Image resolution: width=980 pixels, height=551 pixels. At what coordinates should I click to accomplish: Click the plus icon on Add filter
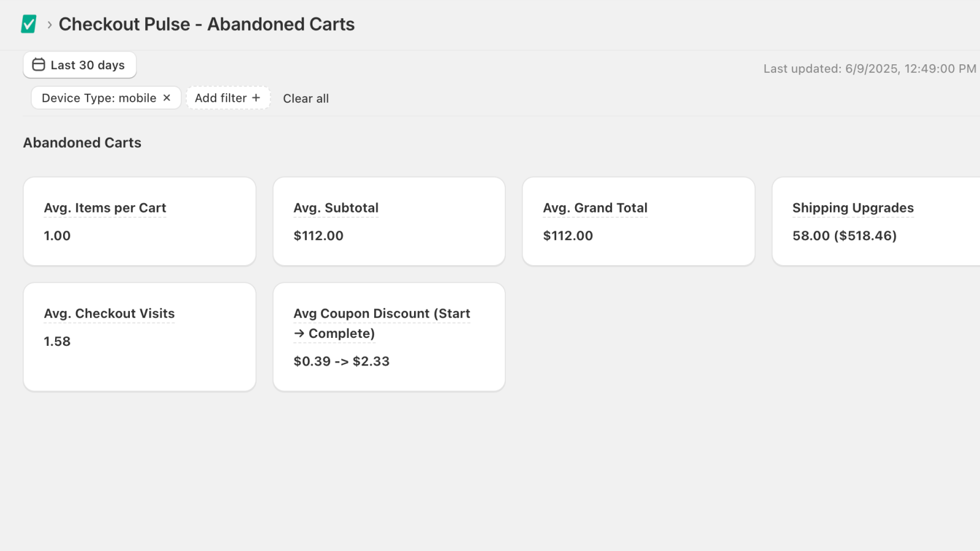(x=256, y=98)
